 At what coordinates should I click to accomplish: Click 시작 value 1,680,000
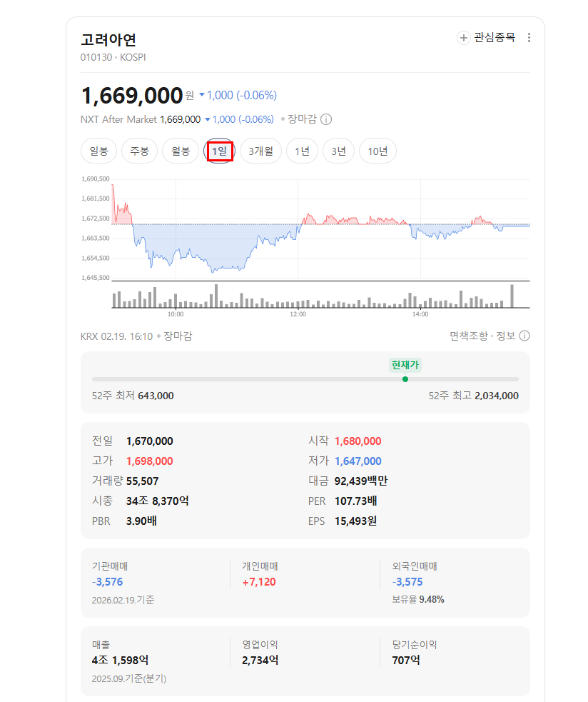point(358,441)
